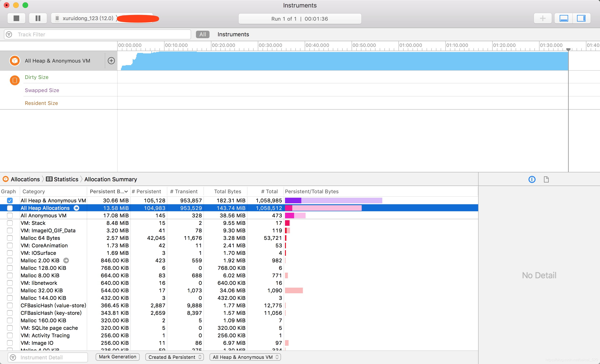Screen dimensions: 600x364
Task: Click the Mark Generation button
Action: coord(117,357)
